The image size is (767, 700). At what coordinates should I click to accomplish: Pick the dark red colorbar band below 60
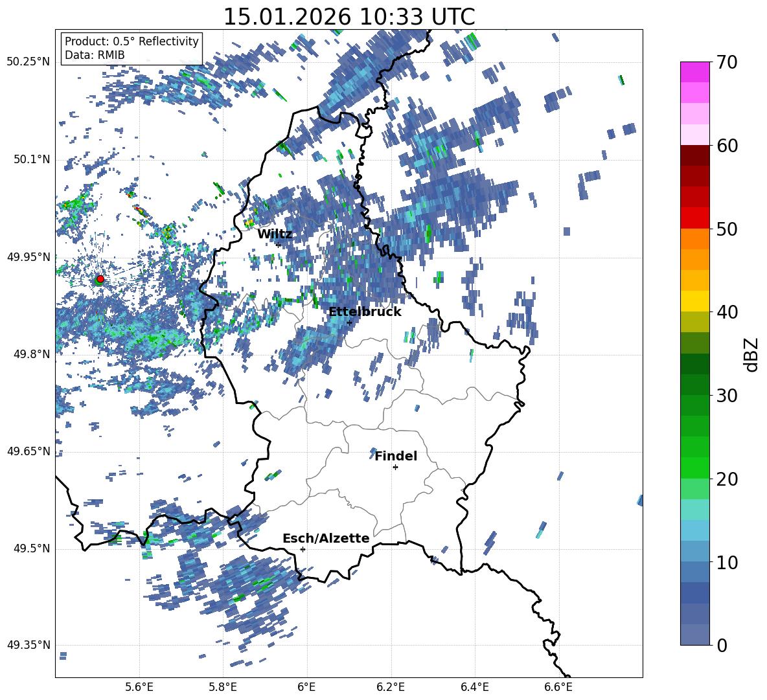coord(694,155)
